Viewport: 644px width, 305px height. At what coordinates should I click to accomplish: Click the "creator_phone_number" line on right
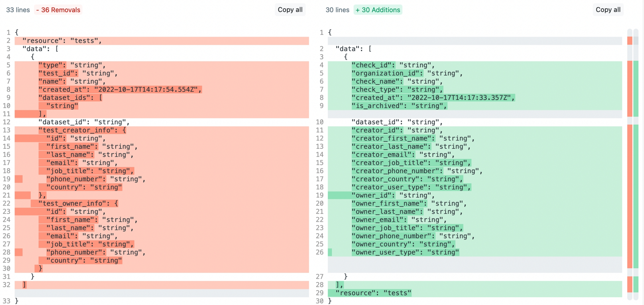coord(416,171)
